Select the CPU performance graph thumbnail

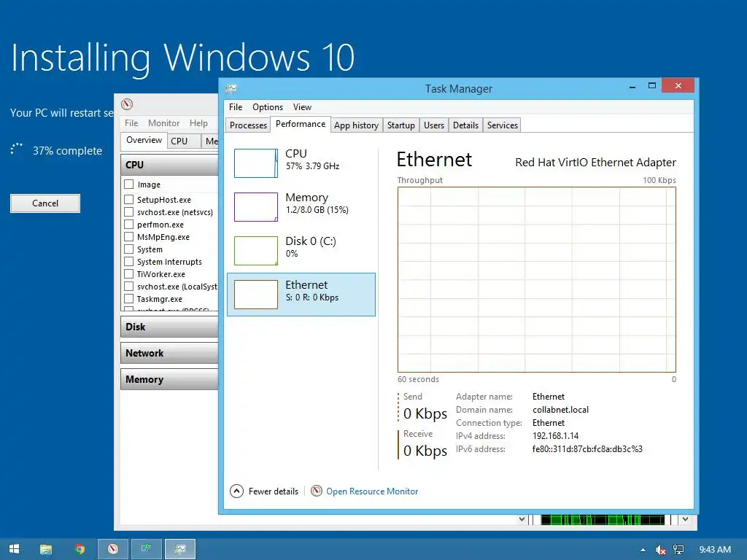[256, 163]
